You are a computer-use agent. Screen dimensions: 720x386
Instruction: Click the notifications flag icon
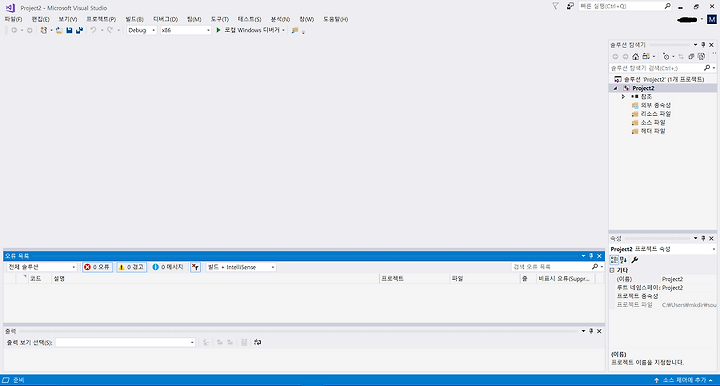[x=555, y=6]
